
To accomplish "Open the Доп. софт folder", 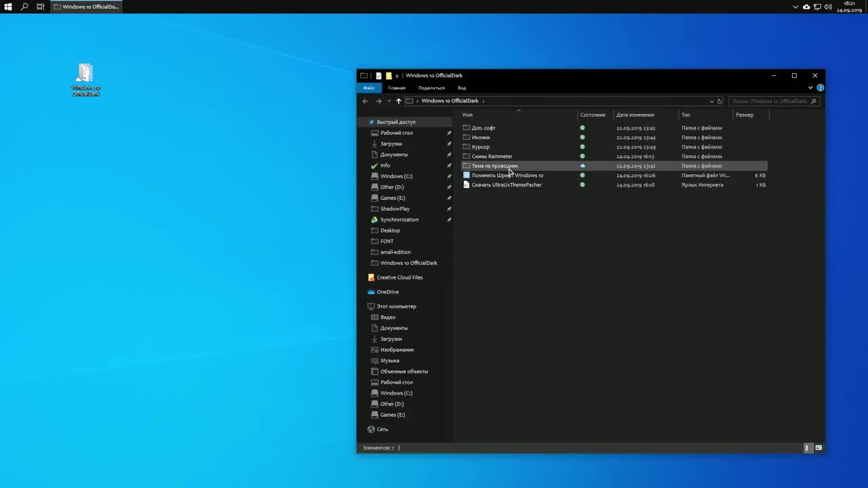I will point(484,127).
